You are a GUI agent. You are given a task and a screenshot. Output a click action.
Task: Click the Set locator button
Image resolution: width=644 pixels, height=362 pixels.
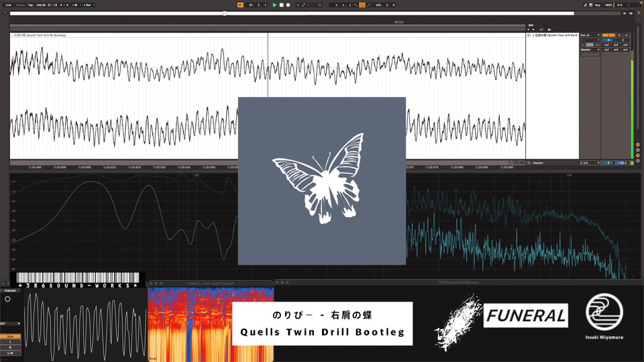pos(531,25)
